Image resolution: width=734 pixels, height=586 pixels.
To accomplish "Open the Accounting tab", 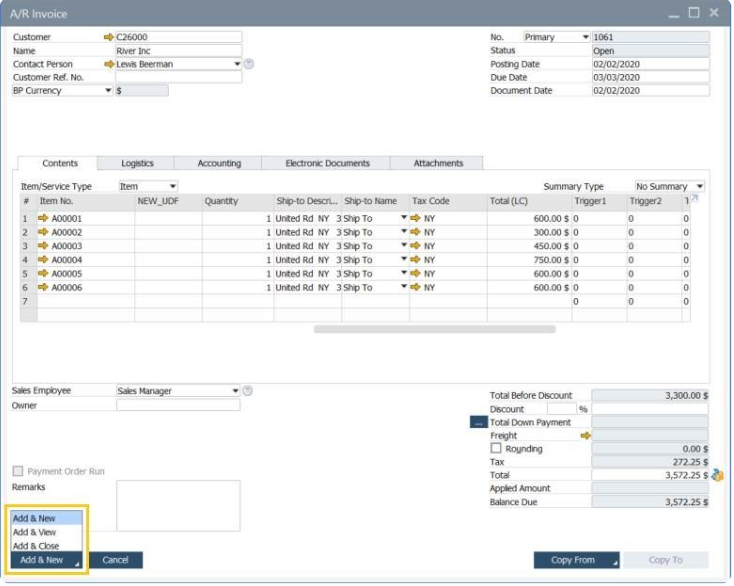I will point(219,163).
